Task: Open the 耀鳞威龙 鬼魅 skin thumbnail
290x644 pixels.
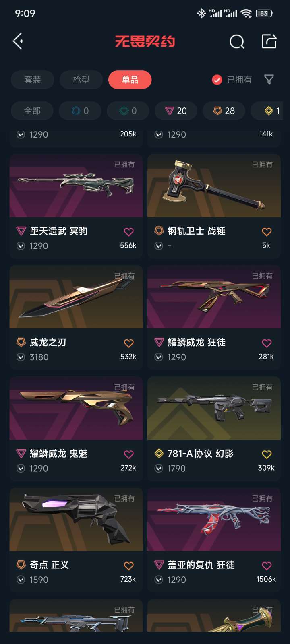Action: (x=76, y=408)
